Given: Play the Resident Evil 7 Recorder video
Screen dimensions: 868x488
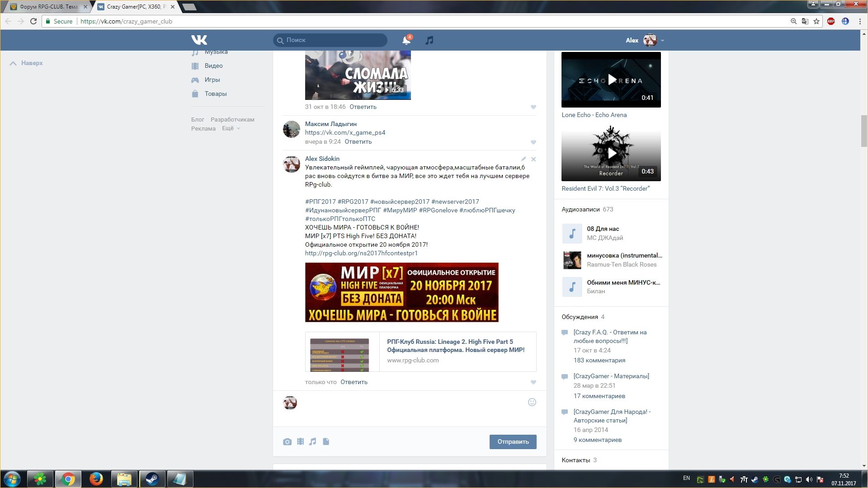Looking at the screenshot, I should pos(611,154).
